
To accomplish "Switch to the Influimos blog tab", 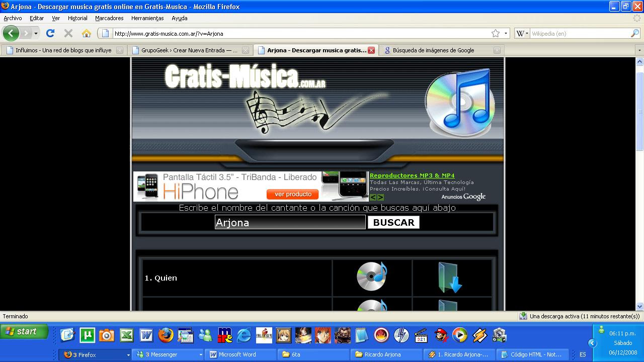I will (x=63, y=50).
